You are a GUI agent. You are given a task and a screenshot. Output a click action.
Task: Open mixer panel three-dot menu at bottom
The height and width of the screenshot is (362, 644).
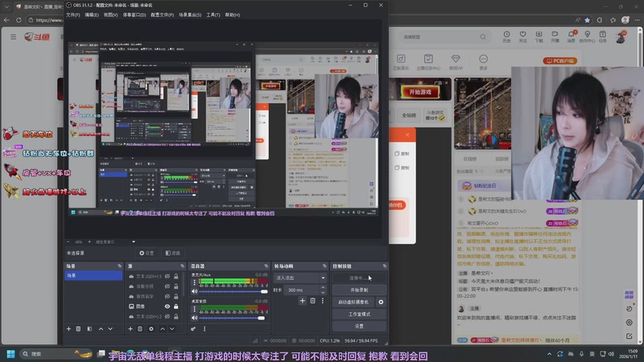204,329
